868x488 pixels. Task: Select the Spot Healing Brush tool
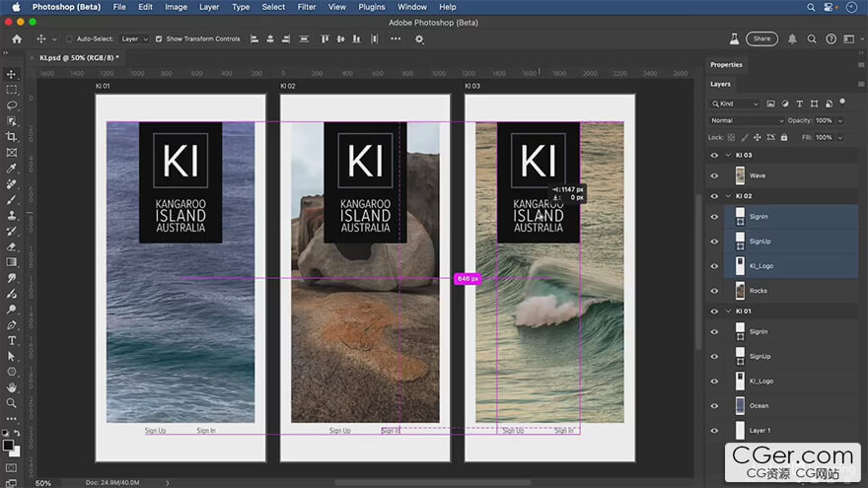click(11, 183)
